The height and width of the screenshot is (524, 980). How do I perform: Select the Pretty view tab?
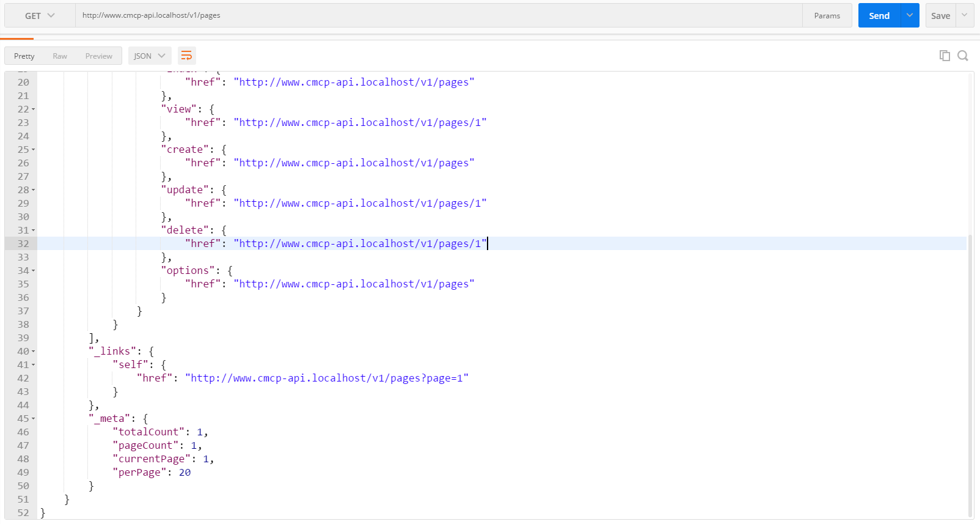tap(24, 56)
